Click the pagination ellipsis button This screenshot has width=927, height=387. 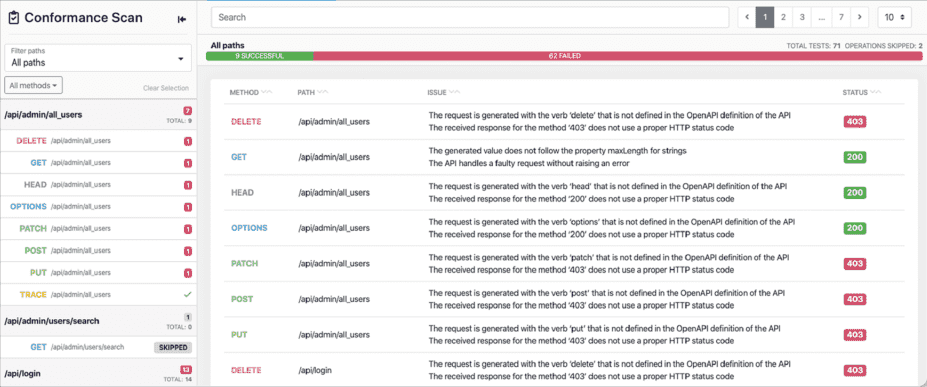[821, 17]
